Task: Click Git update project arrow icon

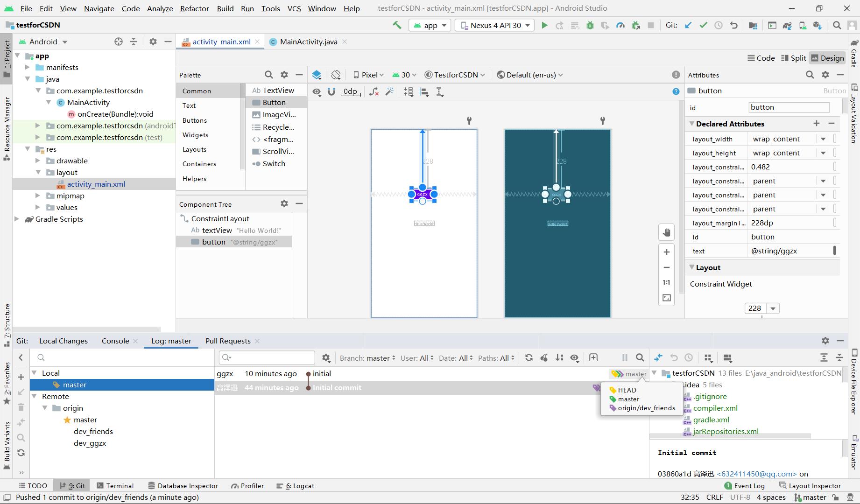Action: [x=688, y=25]
